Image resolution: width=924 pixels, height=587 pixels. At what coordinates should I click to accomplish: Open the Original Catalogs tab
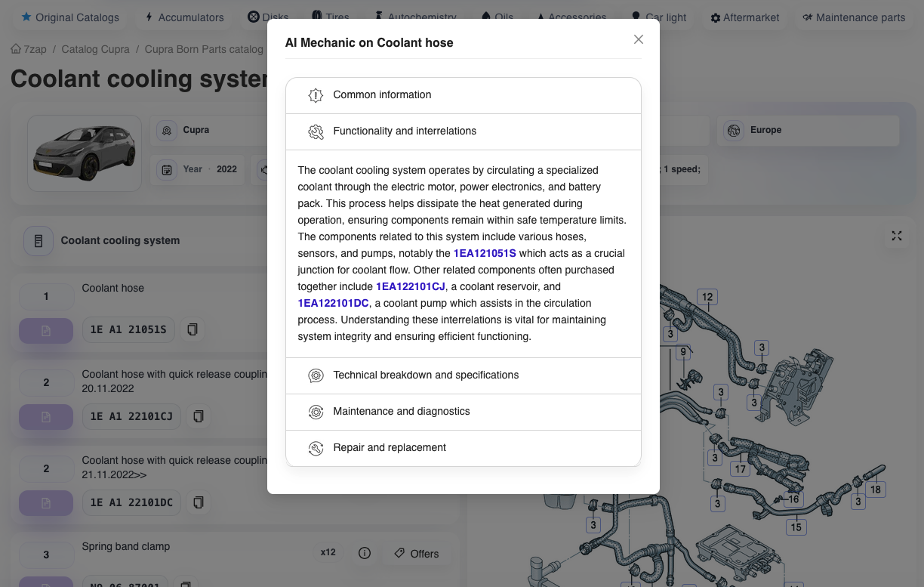point(70,17)
